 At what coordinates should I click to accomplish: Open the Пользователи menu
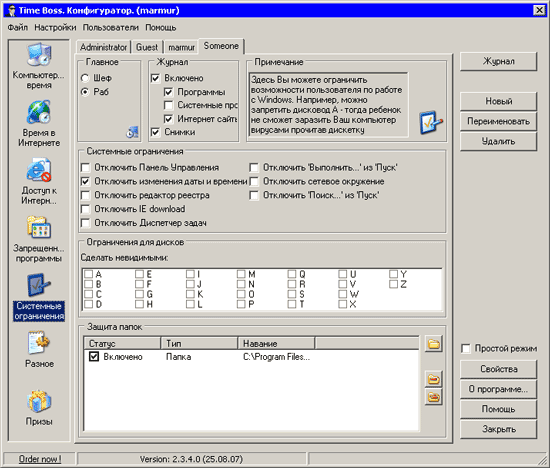pos(111,27)
